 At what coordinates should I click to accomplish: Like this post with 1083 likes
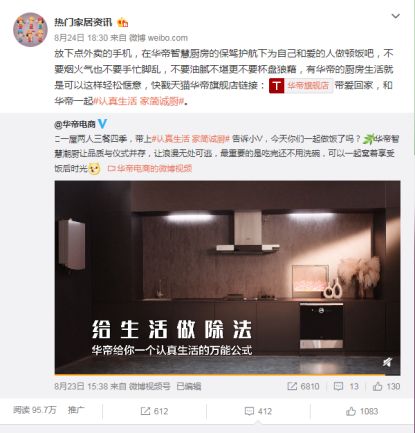coord(362,411)
